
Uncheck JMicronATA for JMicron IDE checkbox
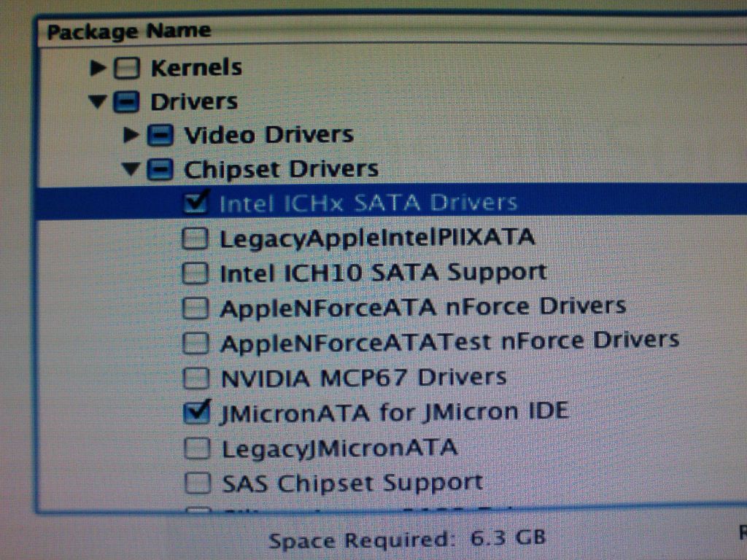coord(197,413)
